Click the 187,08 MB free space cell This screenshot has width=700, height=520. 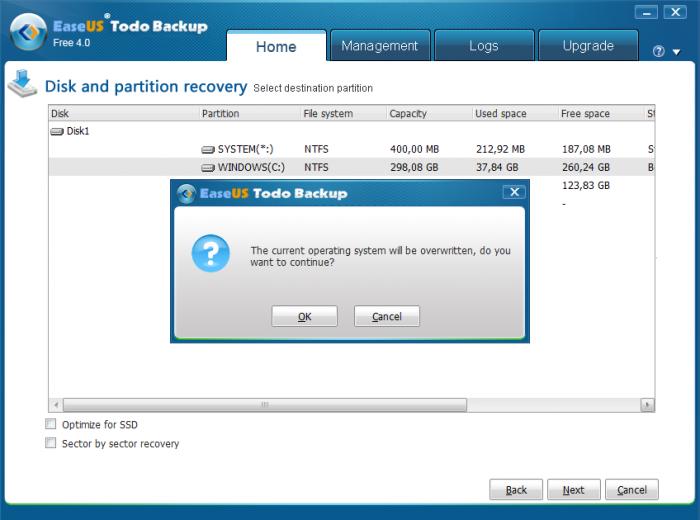tap(586, 149)
